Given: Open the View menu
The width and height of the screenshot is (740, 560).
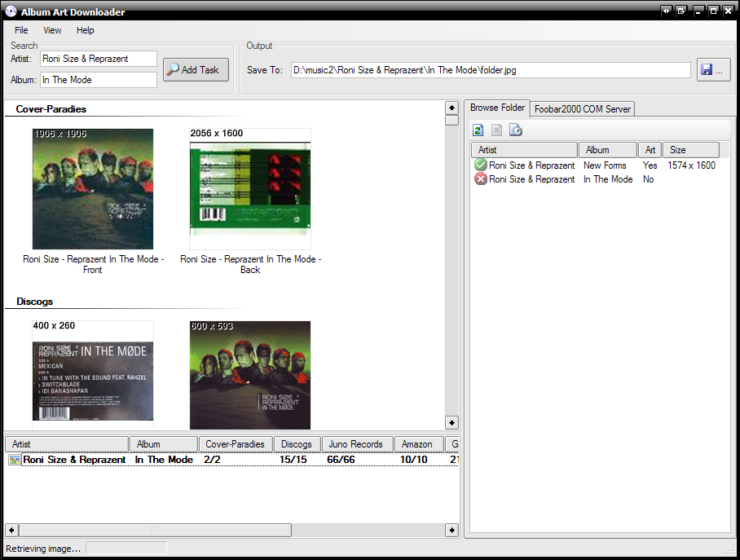Looking at the screenshot, I should (x=52, y=30).
